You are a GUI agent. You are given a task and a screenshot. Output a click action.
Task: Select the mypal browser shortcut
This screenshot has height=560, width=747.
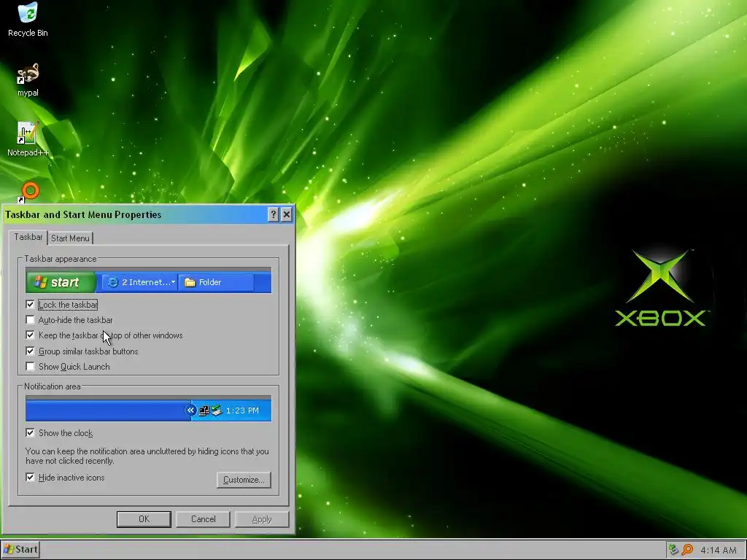(28, 79)
